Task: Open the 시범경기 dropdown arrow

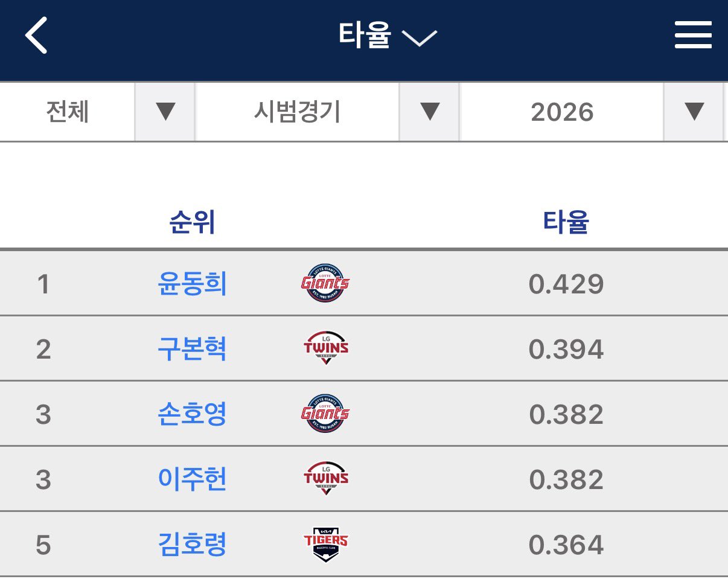Action: click(x=429, y=112)
